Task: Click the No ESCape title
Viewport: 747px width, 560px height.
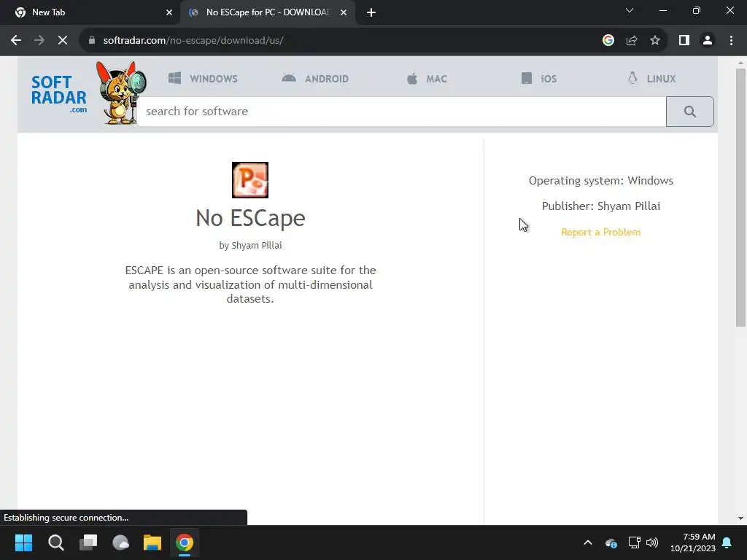Action: pos(250,218)
